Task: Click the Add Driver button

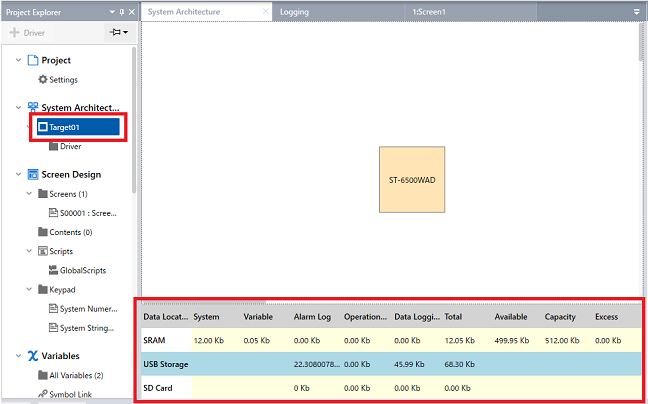Action: [x=27, y=33]
